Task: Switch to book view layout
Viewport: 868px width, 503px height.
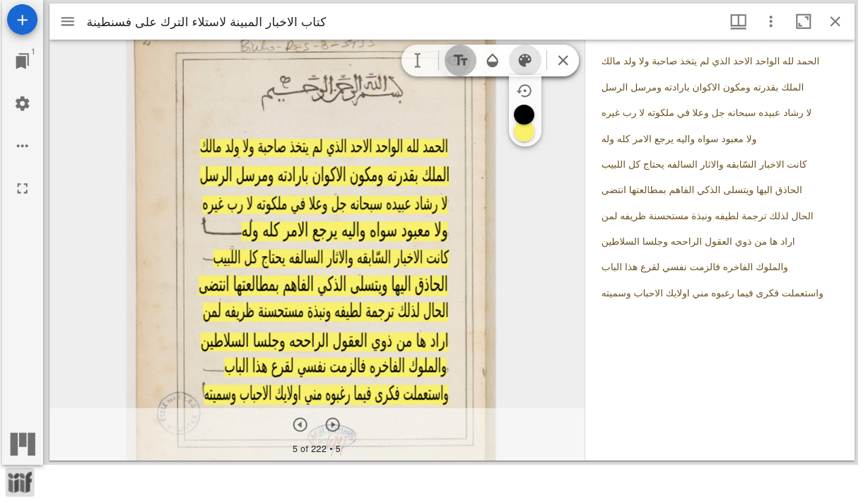Action: pyautogui.click(x=738, y=22)
